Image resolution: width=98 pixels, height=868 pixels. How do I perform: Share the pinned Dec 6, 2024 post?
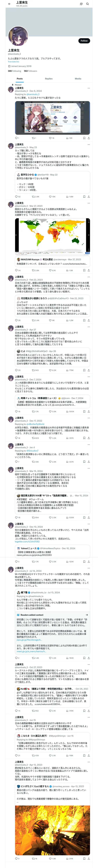click(x=89, y=138)
